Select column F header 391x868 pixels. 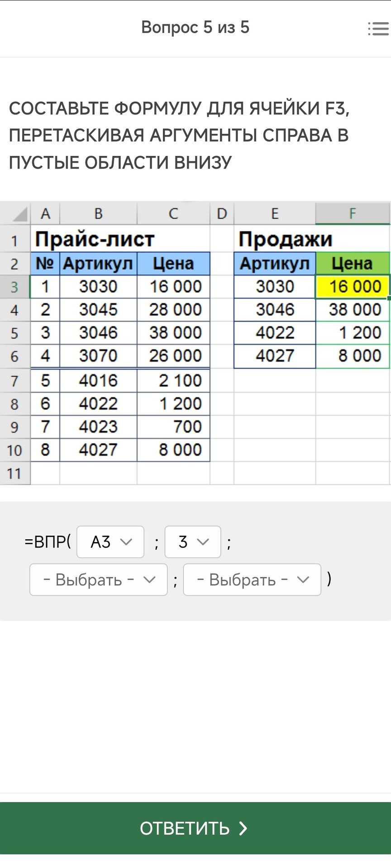[x=353, y=213]
